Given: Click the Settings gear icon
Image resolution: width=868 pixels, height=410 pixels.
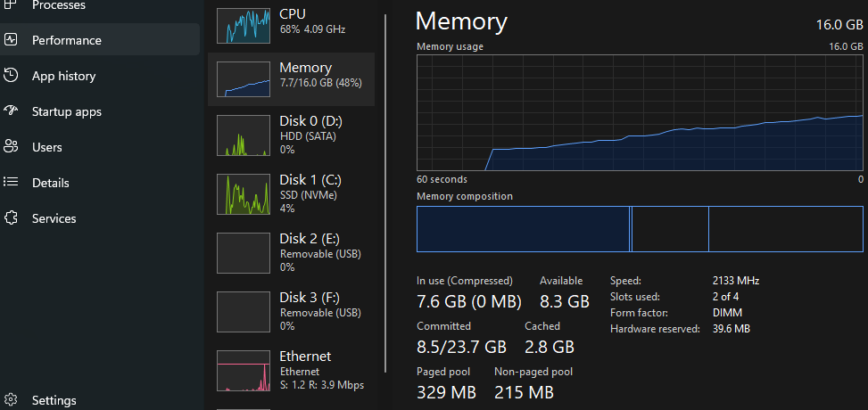Looking at the screenshot, I should [11, 399].
